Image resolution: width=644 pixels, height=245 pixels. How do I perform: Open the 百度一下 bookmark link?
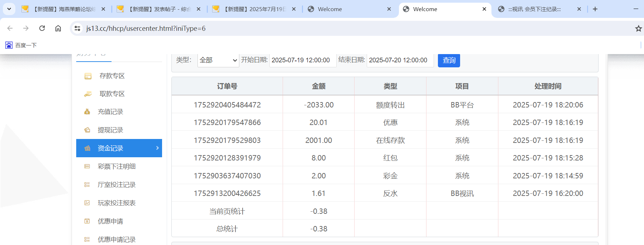[21, 45]
